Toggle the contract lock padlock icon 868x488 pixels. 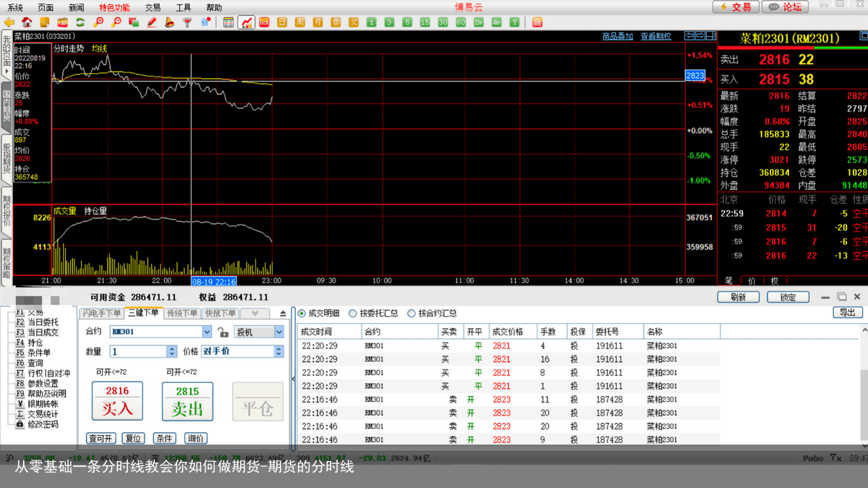click(223, 332)
